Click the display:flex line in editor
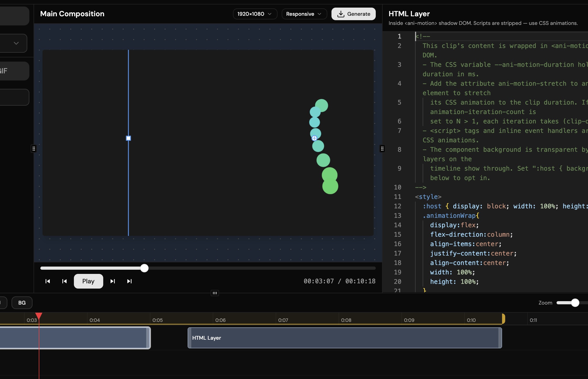The image size is (588, 379). [454, 225]
